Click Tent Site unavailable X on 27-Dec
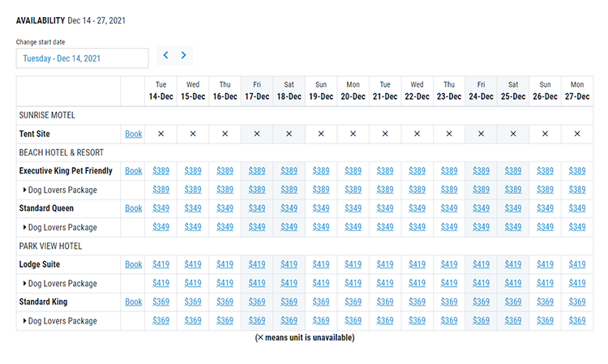This screenshot has width=608, height=364. [x=576, y=134]
